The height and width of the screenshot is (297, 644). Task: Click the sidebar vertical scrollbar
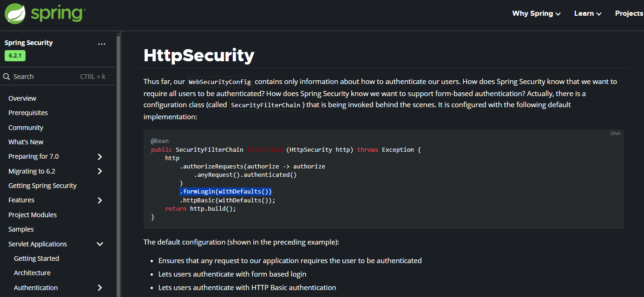[118, 164]
